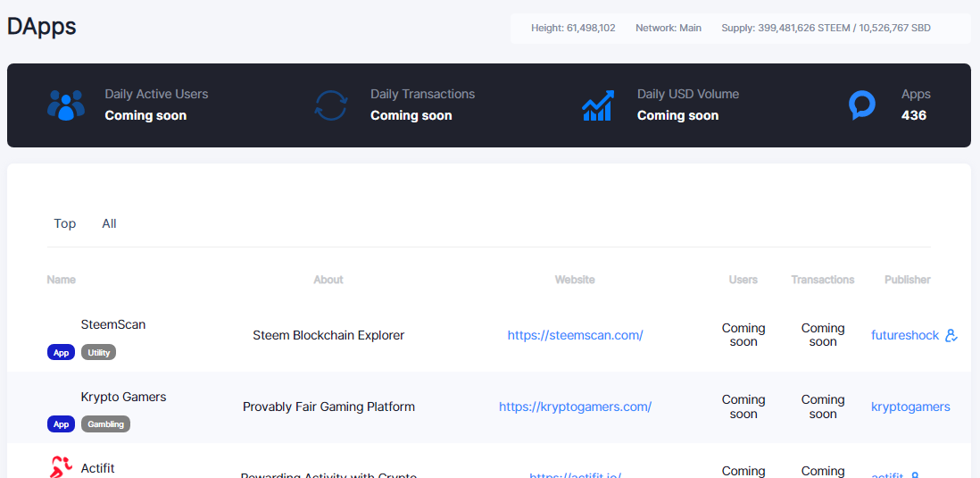Click the Daily USD Volume label

click(688, 94)
